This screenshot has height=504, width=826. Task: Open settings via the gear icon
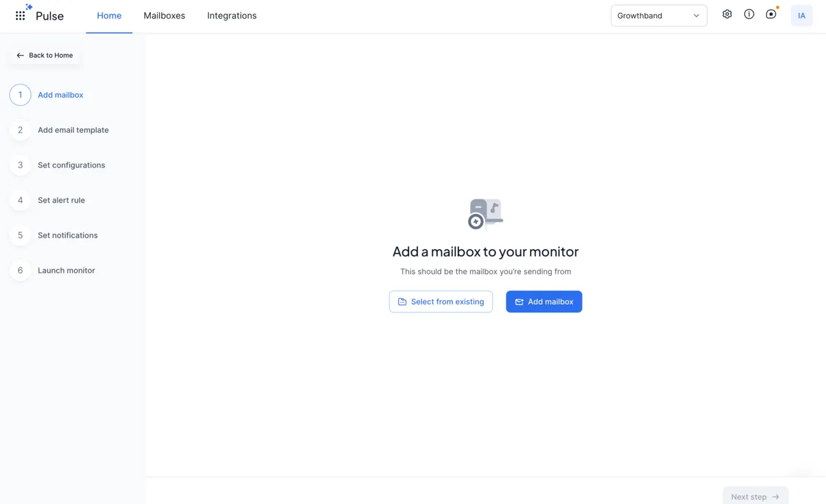(727, 14)
